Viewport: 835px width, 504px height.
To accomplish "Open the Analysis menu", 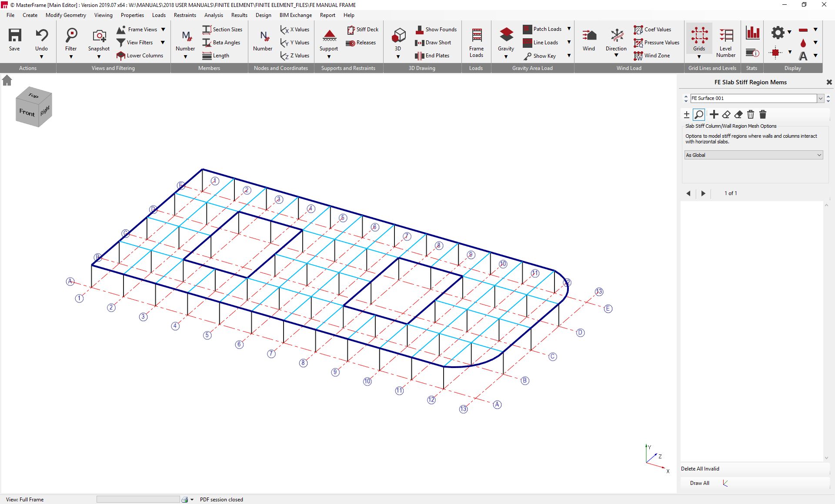I will [213, 15].
